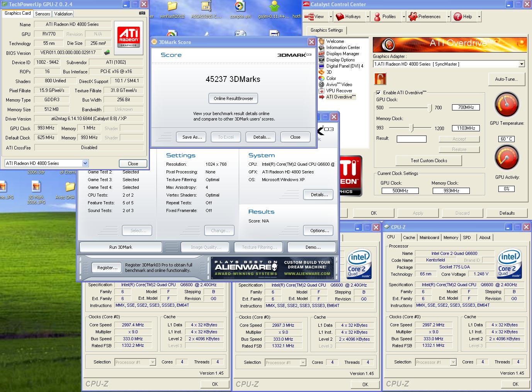Viewport: 532px width, 392px height.
Task: Expand the Help dropdown arrow
Action: [x=479, y=17]
